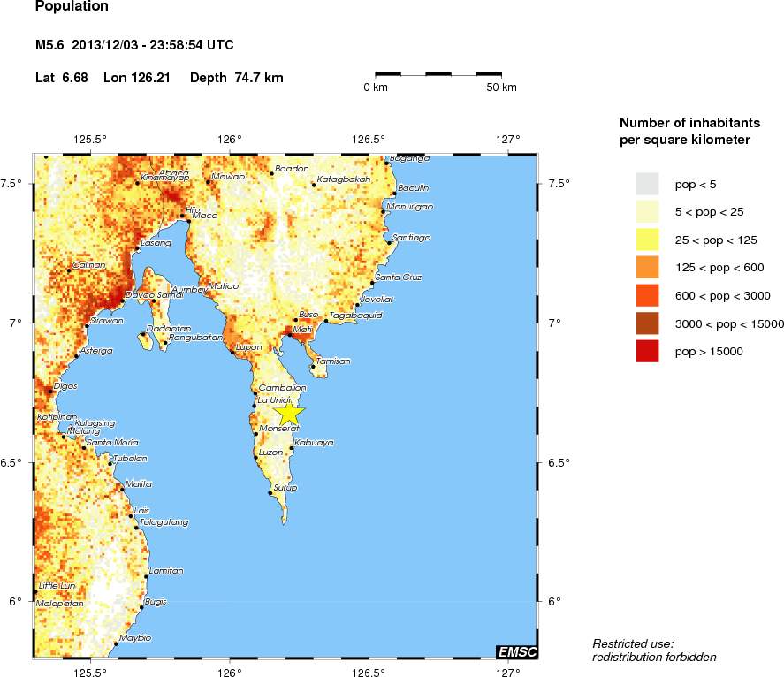
Task: Select the '5 < pop < 25' pale swatch
Action: pyautogui.click(x=648, y=212)
